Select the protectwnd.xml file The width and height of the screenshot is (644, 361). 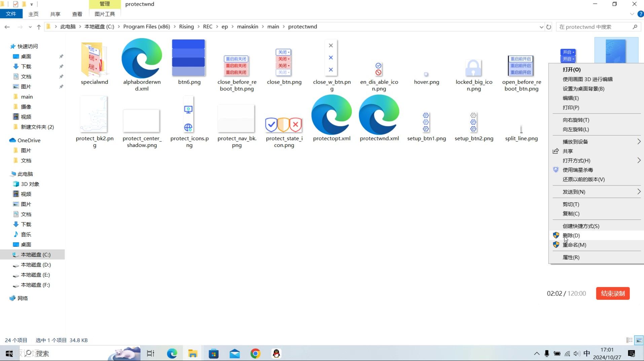pyautogui.click(x=379, y=115)
